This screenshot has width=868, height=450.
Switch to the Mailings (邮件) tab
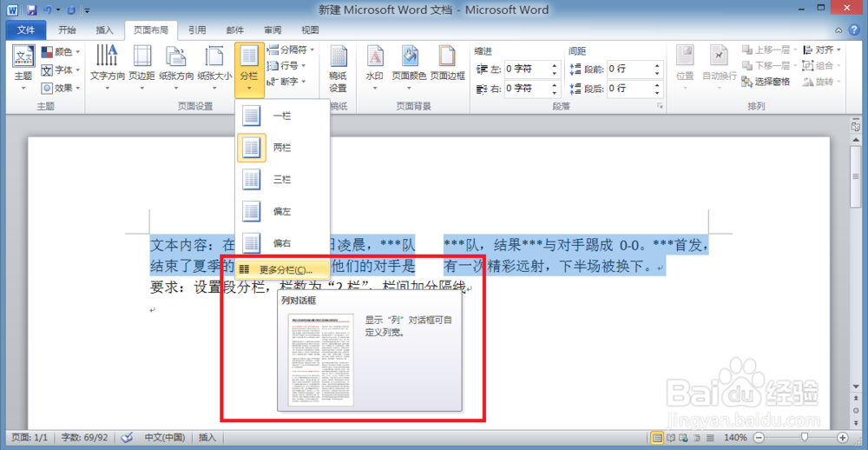[x=234, y=30]
